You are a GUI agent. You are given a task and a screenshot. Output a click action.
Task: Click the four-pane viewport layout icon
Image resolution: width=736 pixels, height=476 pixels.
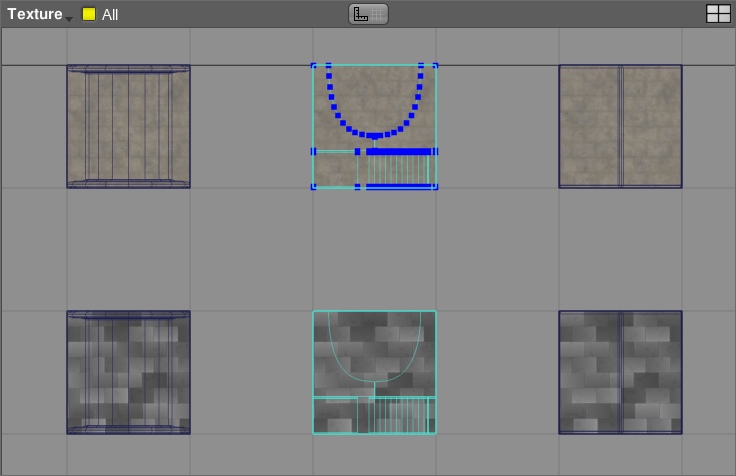[718, 14]
